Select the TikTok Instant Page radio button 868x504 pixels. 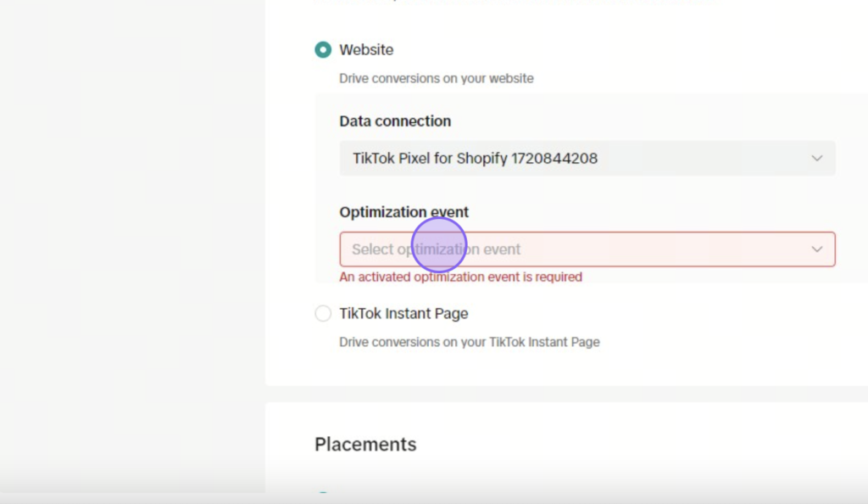323,313
